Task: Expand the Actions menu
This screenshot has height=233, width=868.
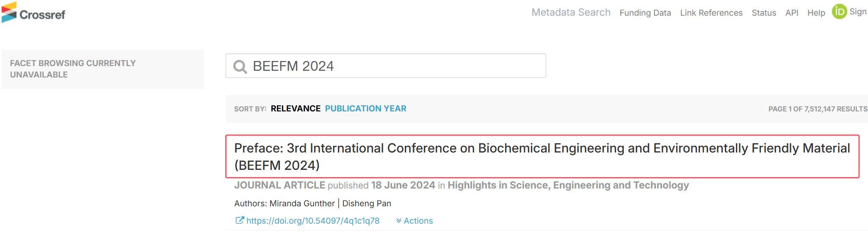Action: coord(414,221)
